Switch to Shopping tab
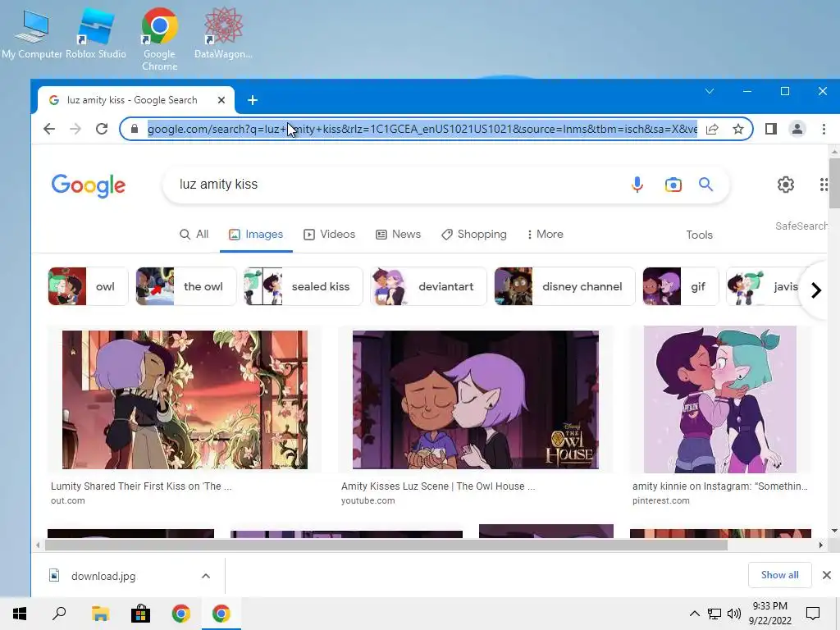Viewport: 840px width, 630px height. (474, 235)
